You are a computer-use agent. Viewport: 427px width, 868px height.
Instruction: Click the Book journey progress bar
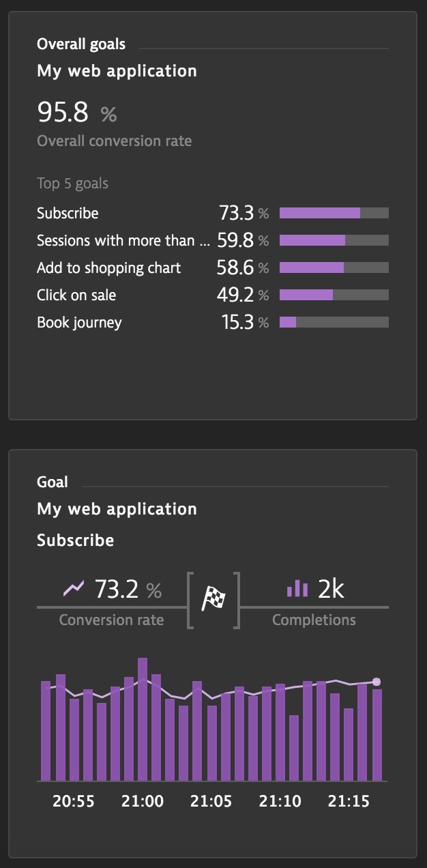click(x=334, y=322)
